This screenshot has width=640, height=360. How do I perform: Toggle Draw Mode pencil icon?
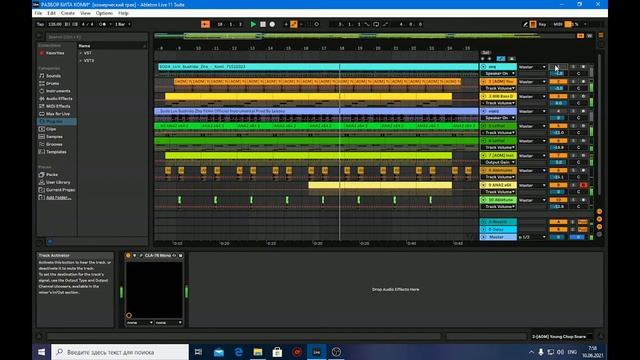click(x=525, y=24)
